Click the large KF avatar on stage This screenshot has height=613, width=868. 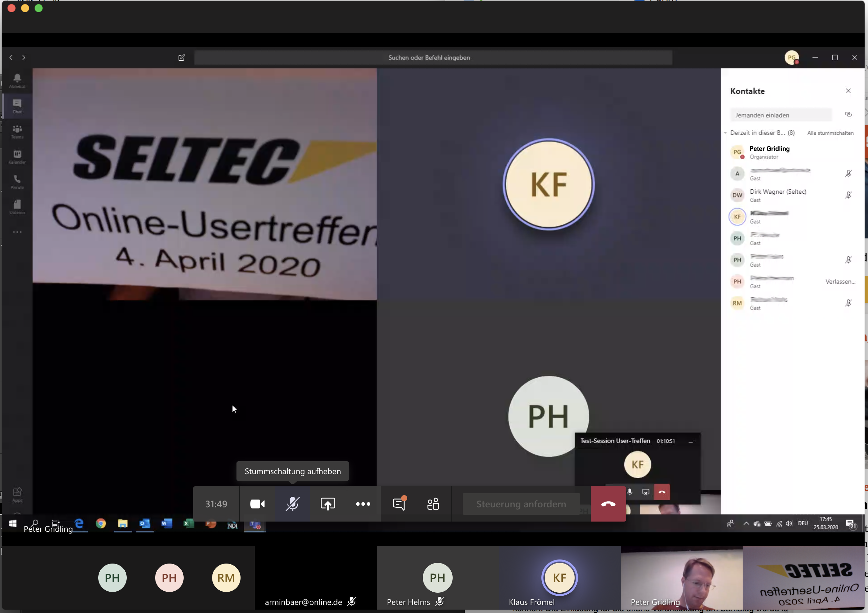(549, 185)
